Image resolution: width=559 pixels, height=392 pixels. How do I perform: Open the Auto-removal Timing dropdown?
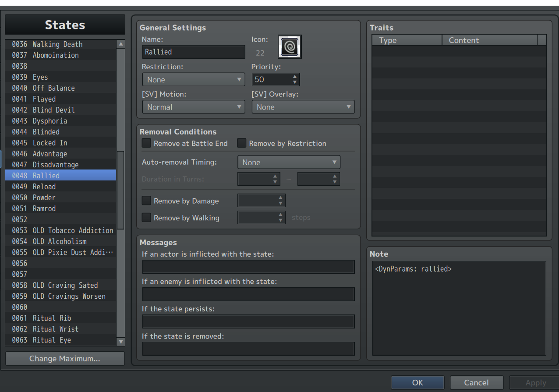point(289,162)
